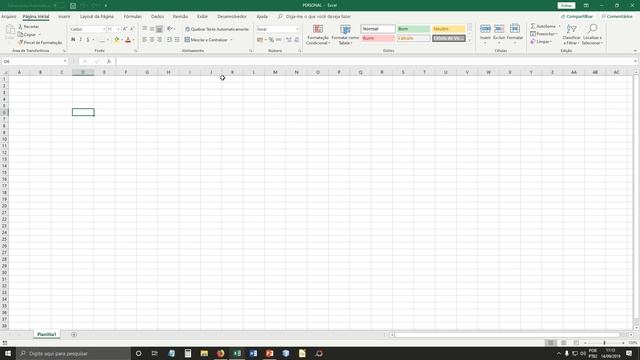640x360 pixels.
Task: Click Quebrar Texto Automaticamente
Action: [217, 29]
